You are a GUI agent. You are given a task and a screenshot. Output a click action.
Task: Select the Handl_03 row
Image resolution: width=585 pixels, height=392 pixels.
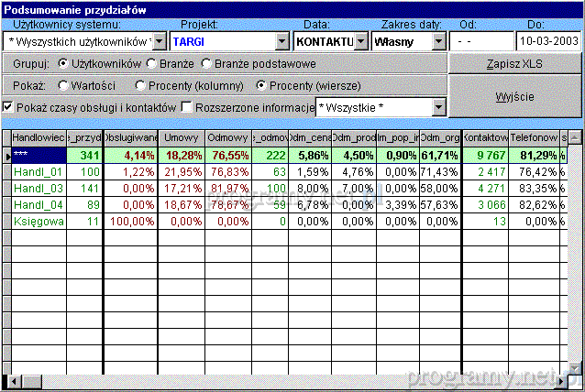click(38, 188)
